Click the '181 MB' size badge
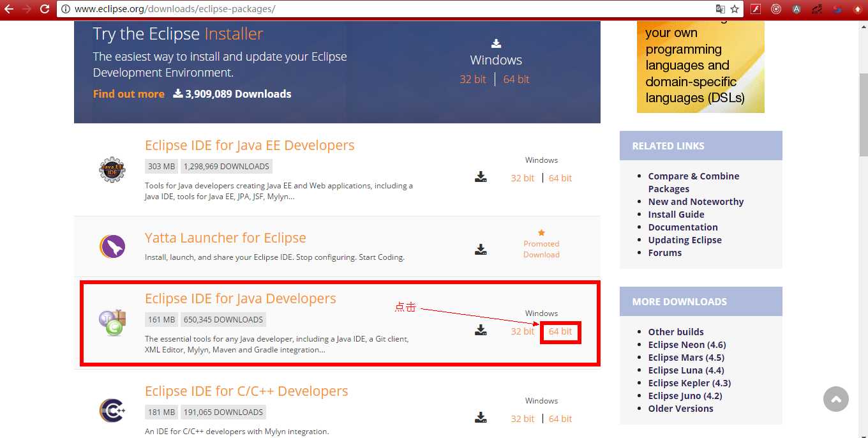Viewport: 868px width, 438px height. tap(161, 412)
